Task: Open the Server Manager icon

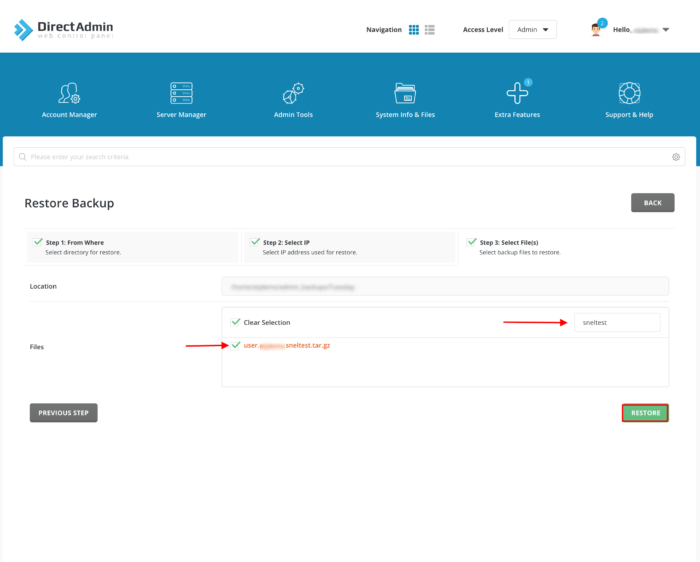Action: [x=181, y=94]
